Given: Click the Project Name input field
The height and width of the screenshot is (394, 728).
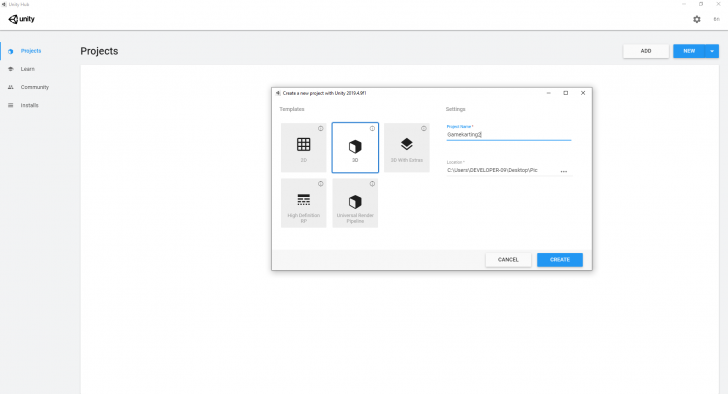Looking at the screenshot, I should coord(508,135).
